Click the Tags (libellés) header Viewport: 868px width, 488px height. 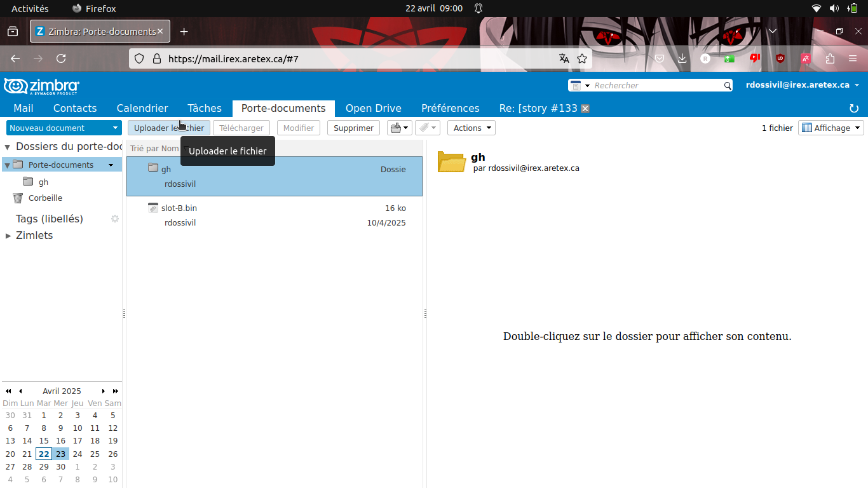click(x=50, y=219)
